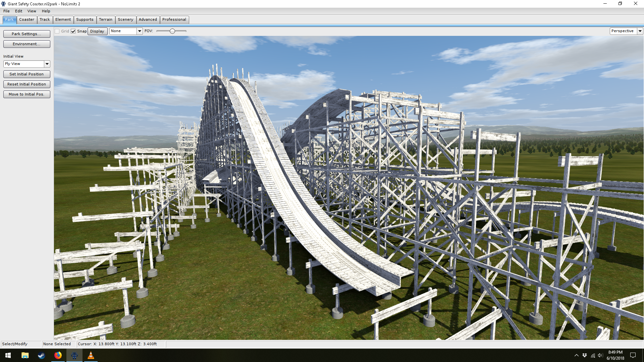Screen dimensions: 644x362
Task: Enable the Grid checkbox
Action: coord(57,31)
